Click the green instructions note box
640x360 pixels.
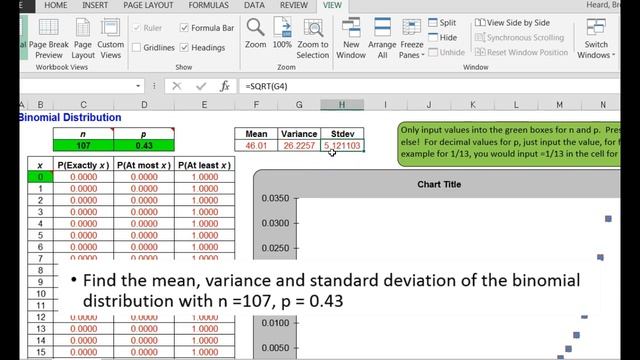tap(509, 144)
